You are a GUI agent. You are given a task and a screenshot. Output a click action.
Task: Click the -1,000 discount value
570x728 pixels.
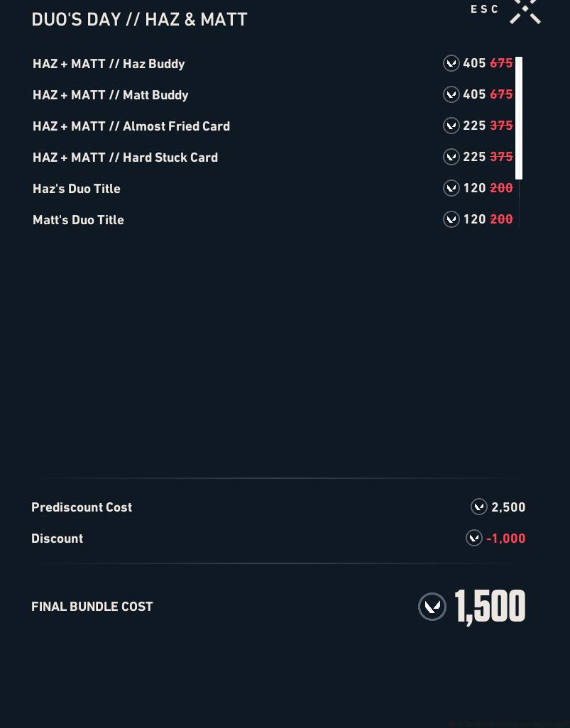pyautogui.click(x=506, y=539)
